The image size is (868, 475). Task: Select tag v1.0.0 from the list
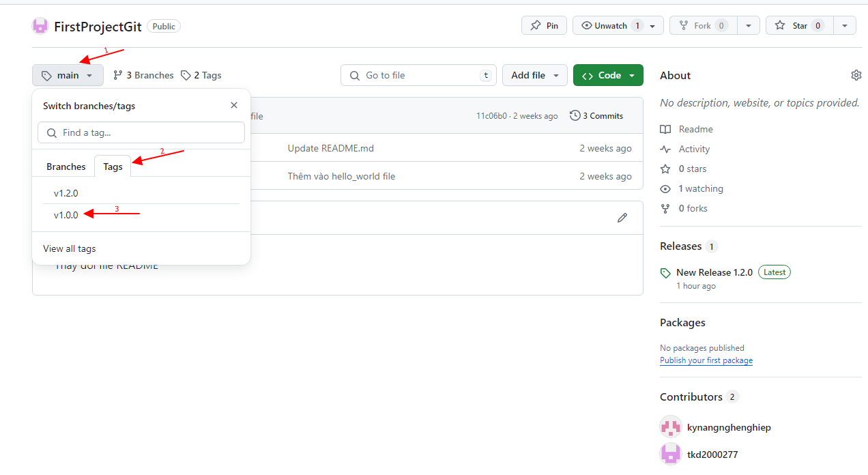[66, 215]
